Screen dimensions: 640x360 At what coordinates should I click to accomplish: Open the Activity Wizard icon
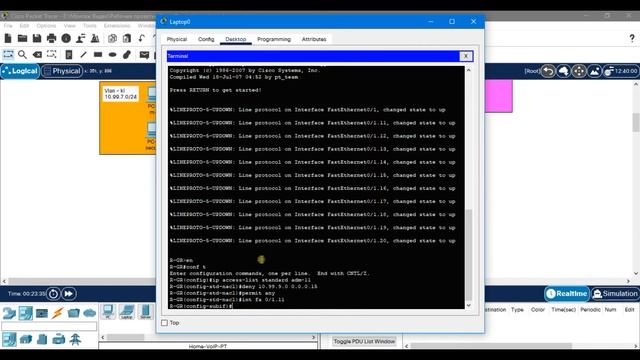coord(80,38)
